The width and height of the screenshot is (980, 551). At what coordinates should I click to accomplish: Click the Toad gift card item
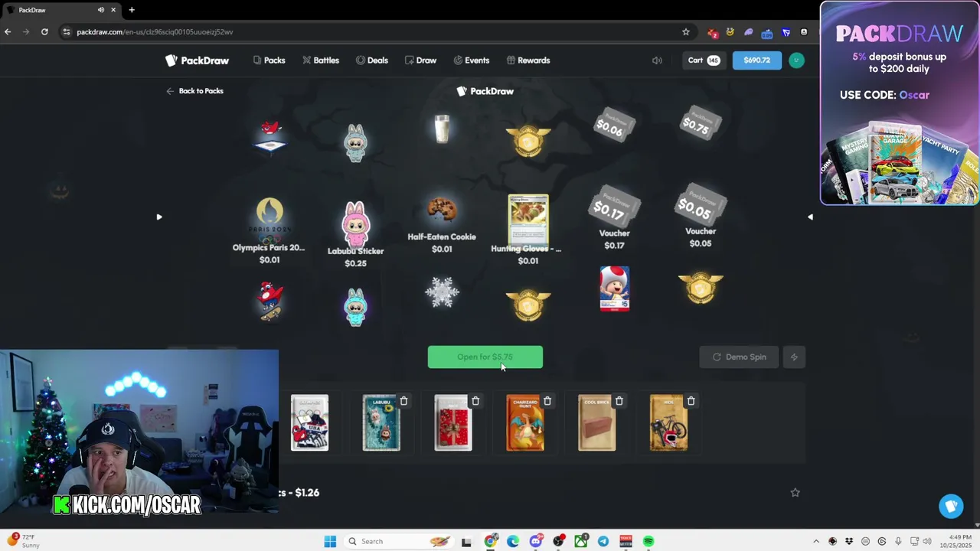pos(614,289)
